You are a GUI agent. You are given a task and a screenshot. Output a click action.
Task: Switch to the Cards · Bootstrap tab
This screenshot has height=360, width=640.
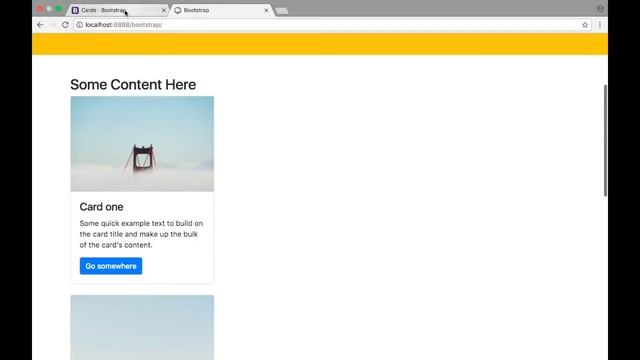119,10
